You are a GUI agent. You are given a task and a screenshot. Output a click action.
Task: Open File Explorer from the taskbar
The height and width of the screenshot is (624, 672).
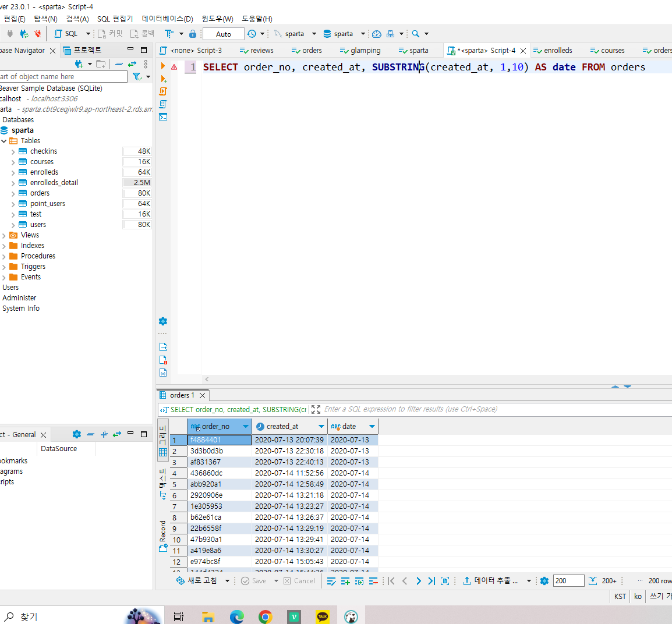pos(208,616)
